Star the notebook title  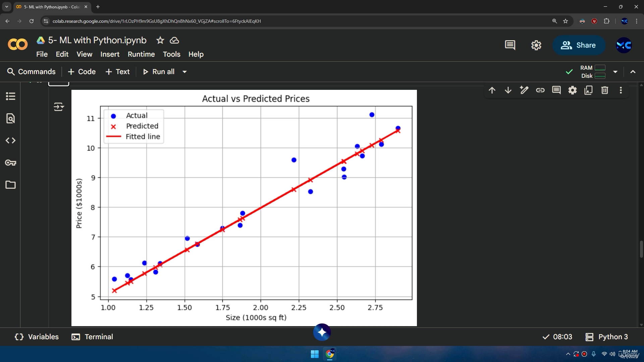point(160,41)
